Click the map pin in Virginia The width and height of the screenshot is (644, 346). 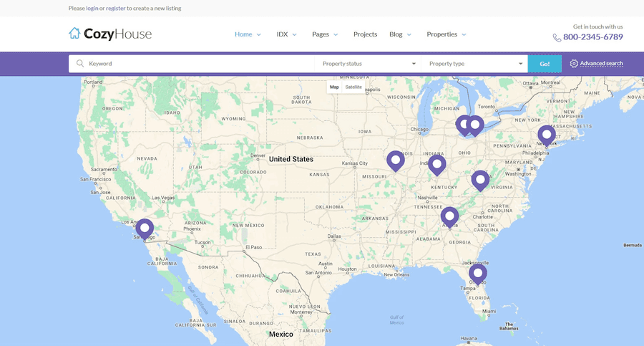480,180
